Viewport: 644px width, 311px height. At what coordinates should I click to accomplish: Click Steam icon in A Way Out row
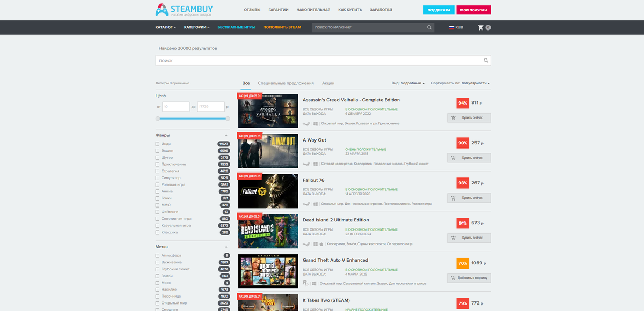306,164
